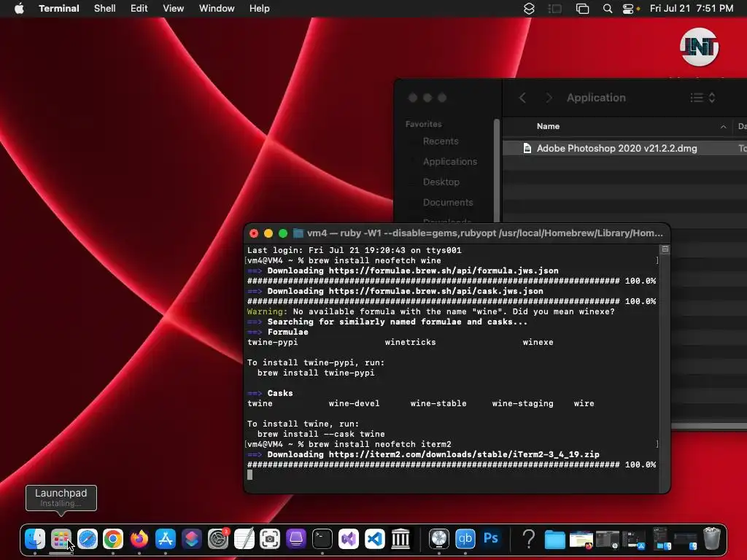747x560 pixels.
Task: Open Recents in Finder sidebar
Action: click(x=441, y=141)
